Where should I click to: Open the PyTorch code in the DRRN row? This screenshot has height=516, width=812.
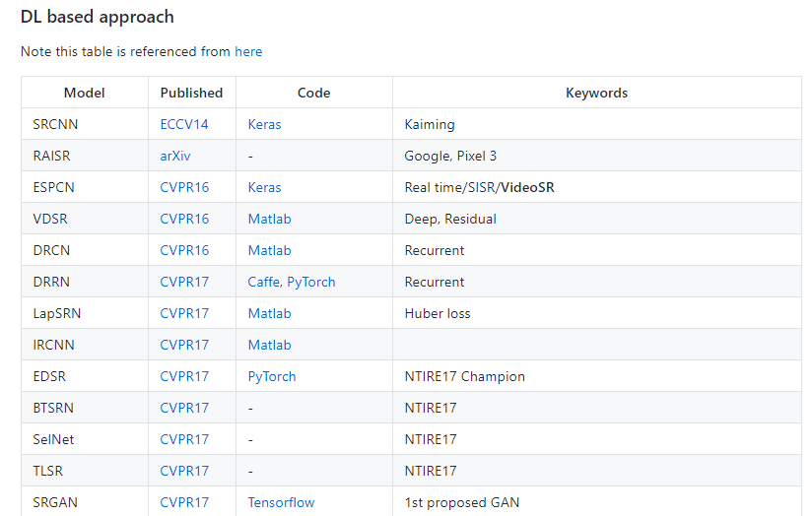[311, 282]
